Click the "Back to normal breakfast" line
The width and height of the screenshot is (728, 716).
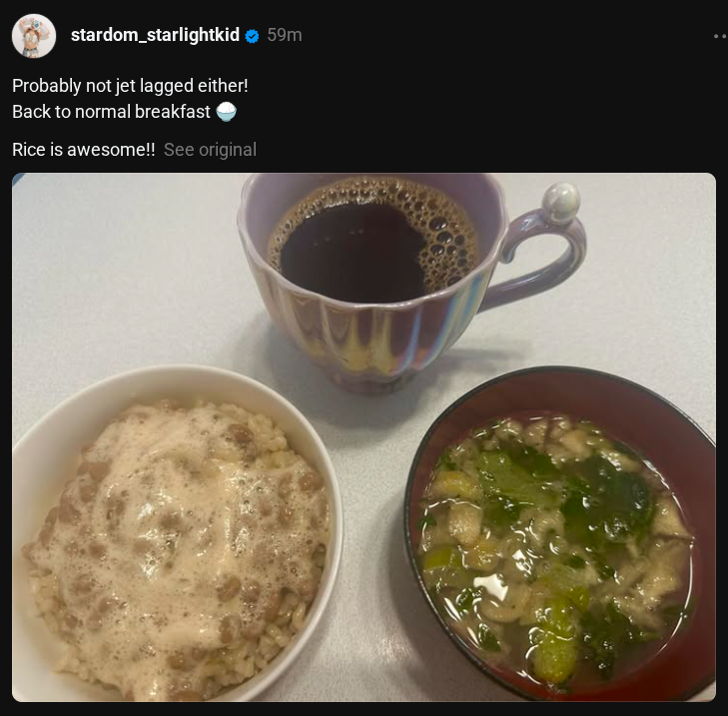(112, 112)
